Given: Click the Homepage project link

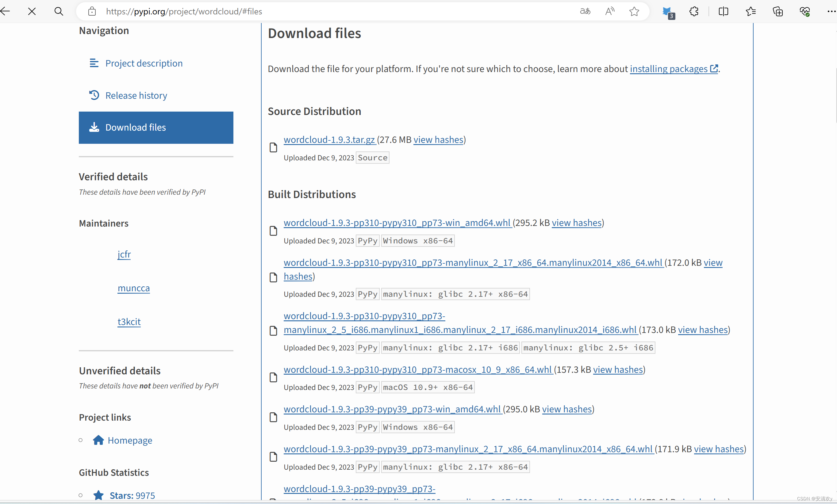Looking at the screenshot, I should coord(130,440).
